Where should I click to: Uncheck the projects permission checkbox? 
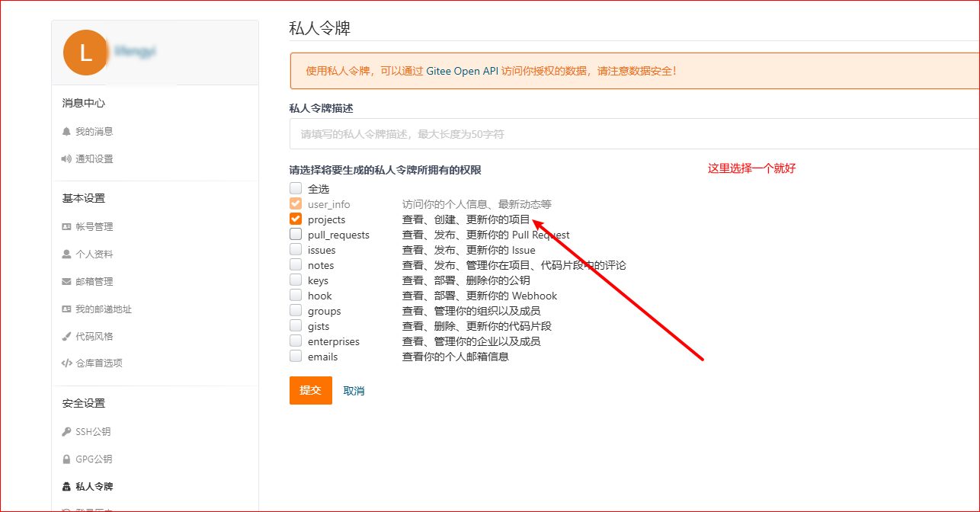tap(296, 219)
